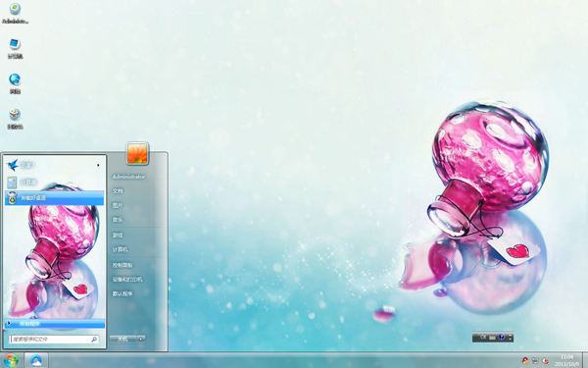Expand the shutdown options arrow

pos(141,340)
